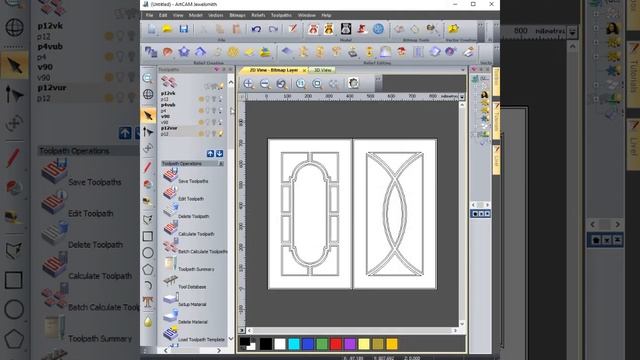This screenshot has height=360, width=640.
Task: Click Toolpath Summary
Action: click(189, 264)
